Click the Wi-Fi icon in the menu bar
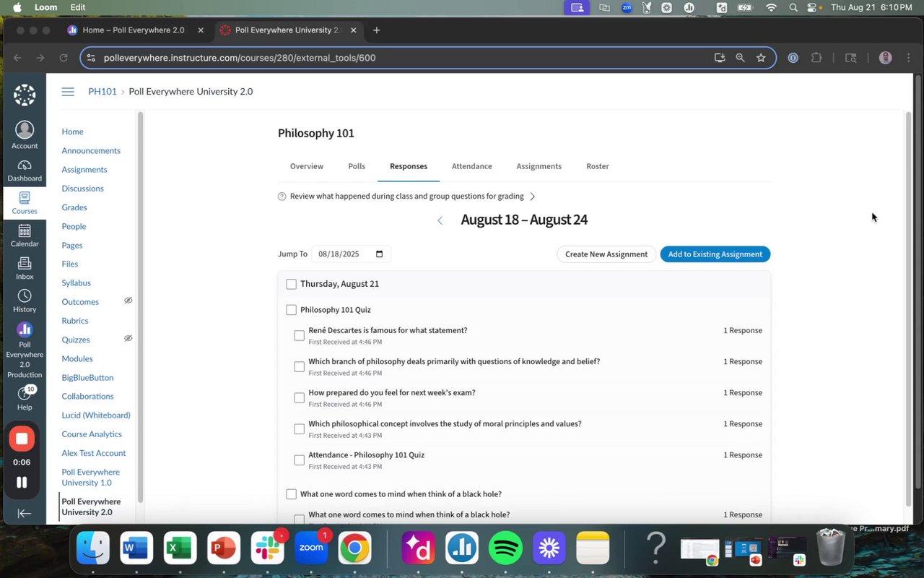 [771, 7]
